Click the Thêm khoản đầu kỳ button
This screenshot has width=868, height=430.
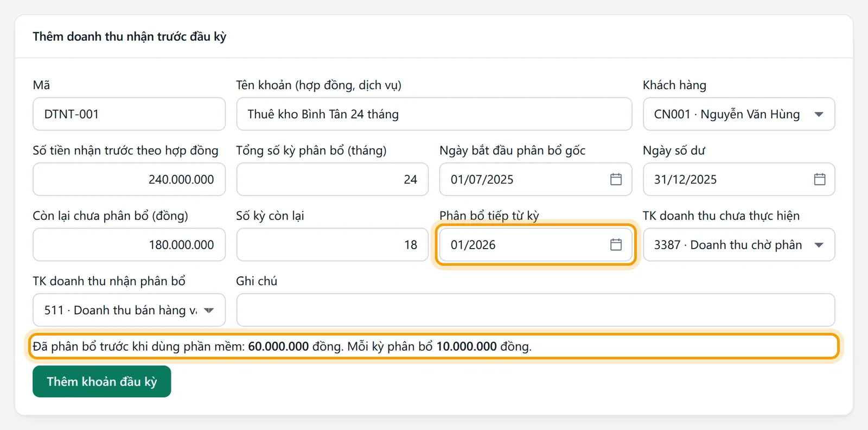pos(102,382)
